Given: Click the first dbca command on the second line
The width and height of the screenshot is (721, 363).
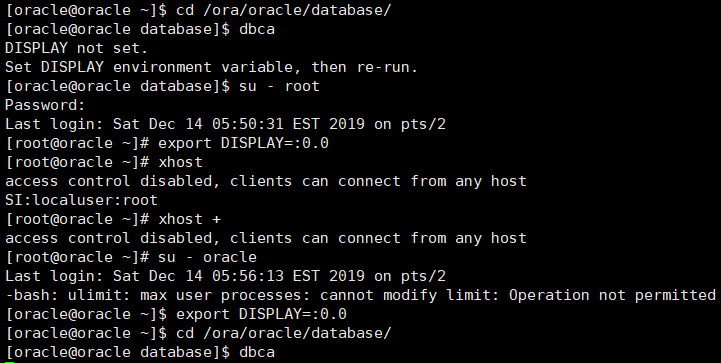Looking at the screenshot, I should [x=257, y=29].
